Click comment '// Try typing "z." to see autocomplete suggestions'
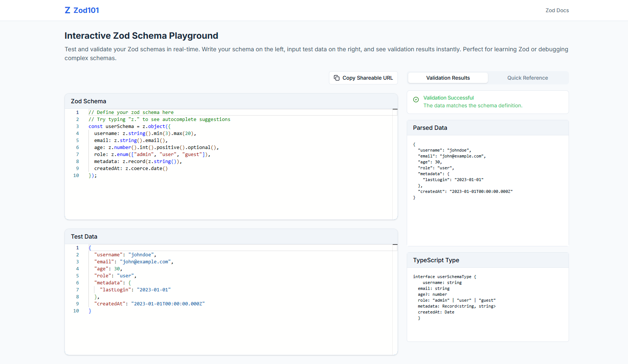This screenshot has width=628, height=364. point(159,119)
